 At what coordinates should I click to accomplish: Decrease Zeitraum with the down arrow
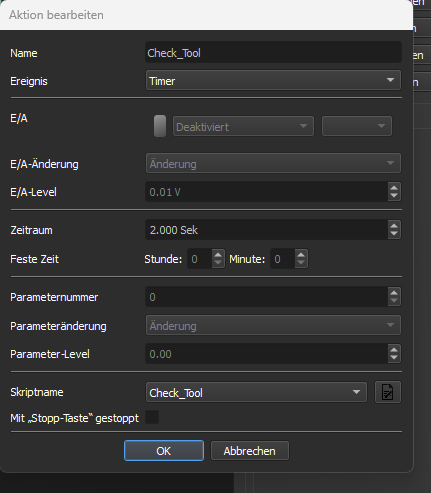(x=394, y=234)
